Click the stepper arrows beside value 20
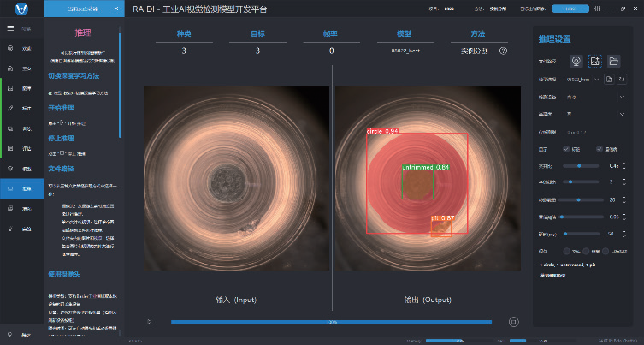The image size is (644, 345). (x=624, y=199)
